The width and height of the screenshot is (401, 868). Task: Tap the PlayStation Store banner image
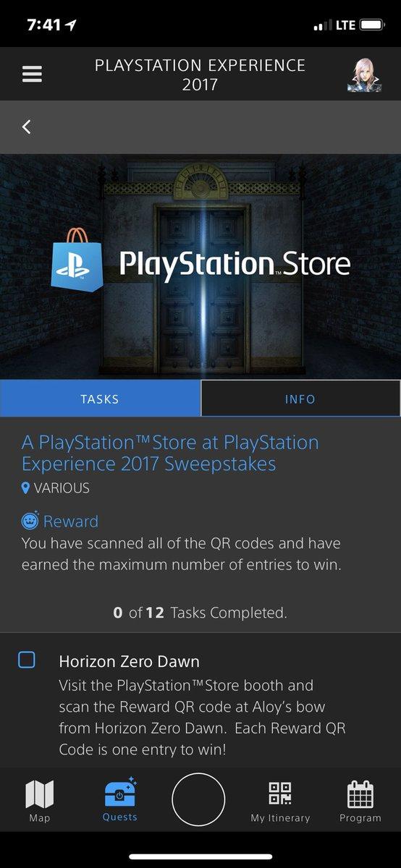200,266
